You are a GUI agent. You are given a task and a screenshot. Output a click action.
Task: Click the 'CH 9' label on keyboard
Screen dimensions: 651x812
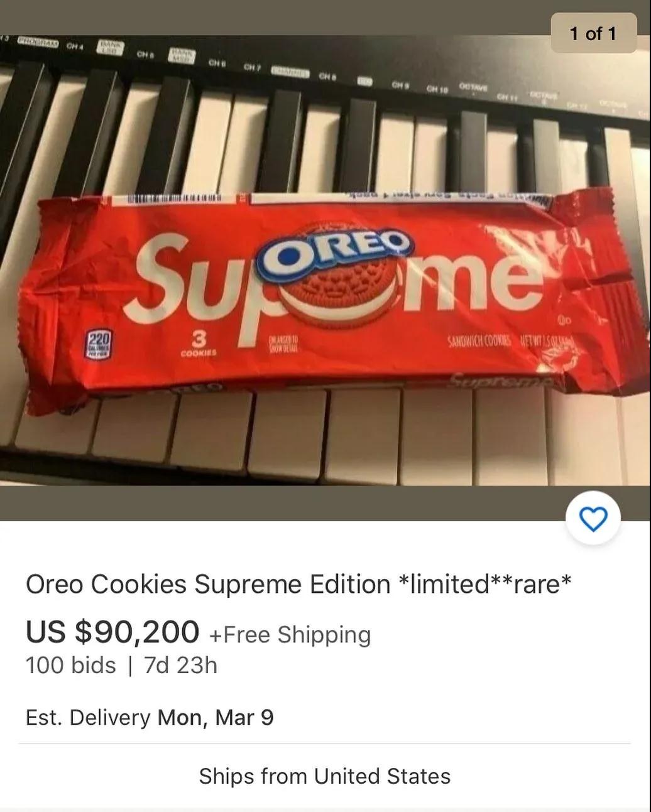click(x=402, y=84)
